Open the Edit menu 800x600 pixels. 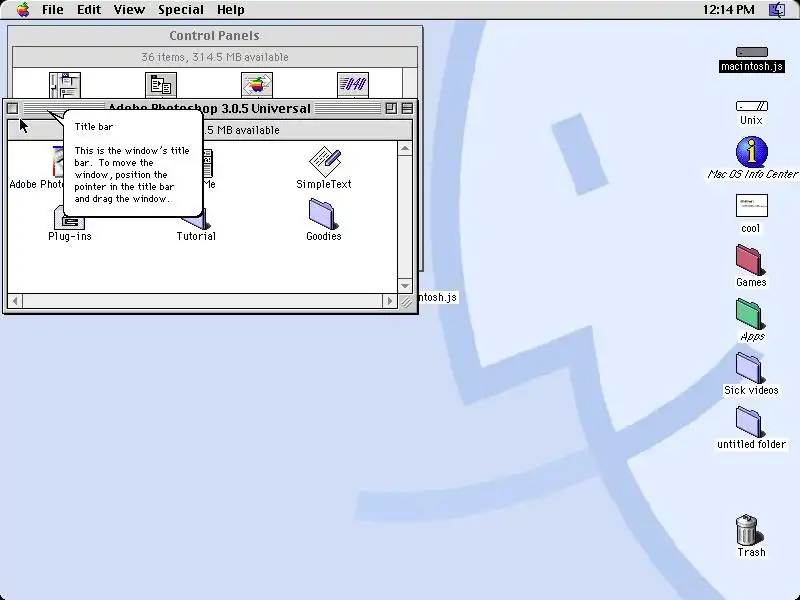pyautogui.click(x=89, y=10)
